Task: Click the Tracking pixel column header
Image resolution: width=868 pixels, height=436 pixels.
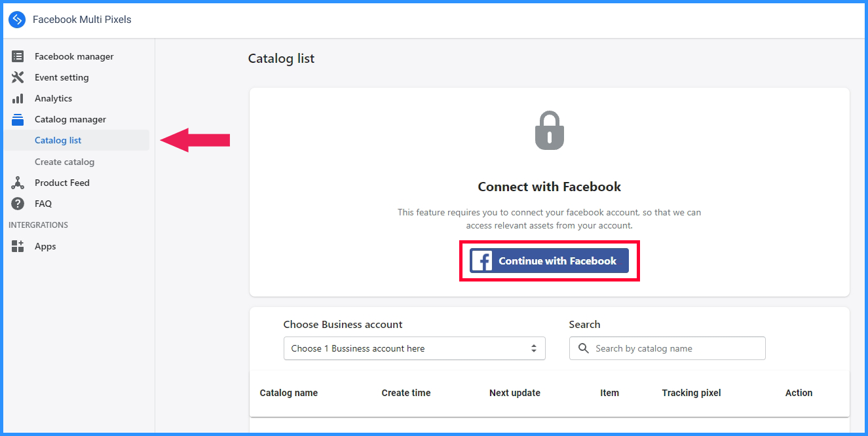Action: 691,393
